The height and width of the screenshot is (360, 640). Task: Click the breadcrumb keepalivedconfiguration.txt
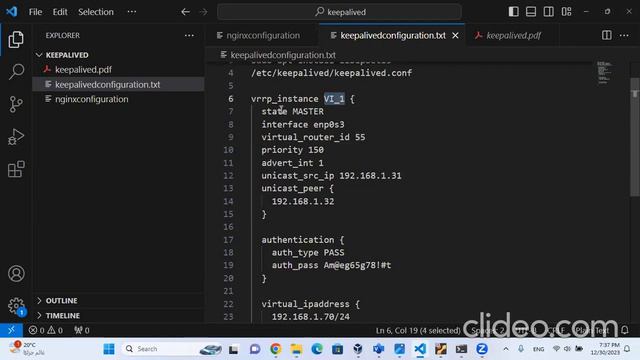point(282,55)
